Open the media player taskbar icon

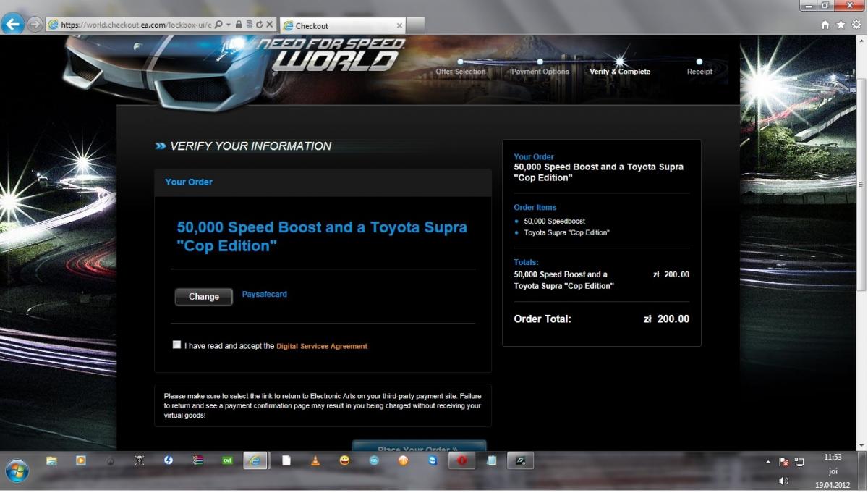coord(81,460)
